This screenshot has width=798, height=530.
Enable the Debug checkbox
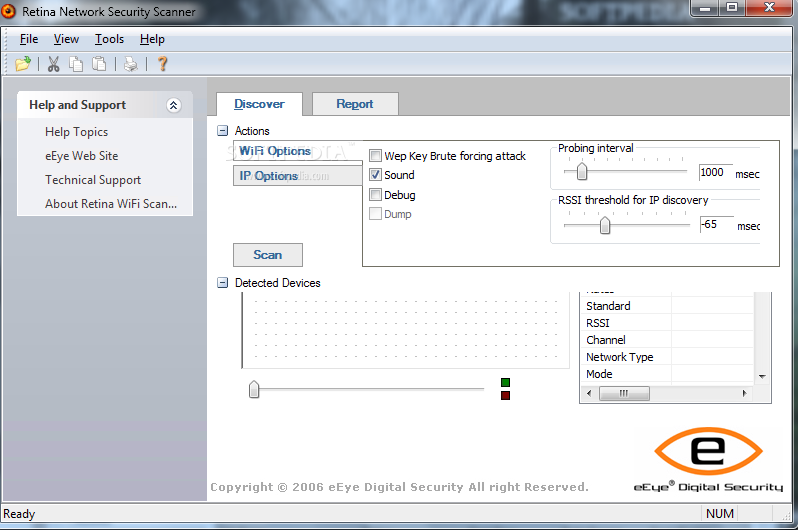pyautogui.click(x=376, y=194)
